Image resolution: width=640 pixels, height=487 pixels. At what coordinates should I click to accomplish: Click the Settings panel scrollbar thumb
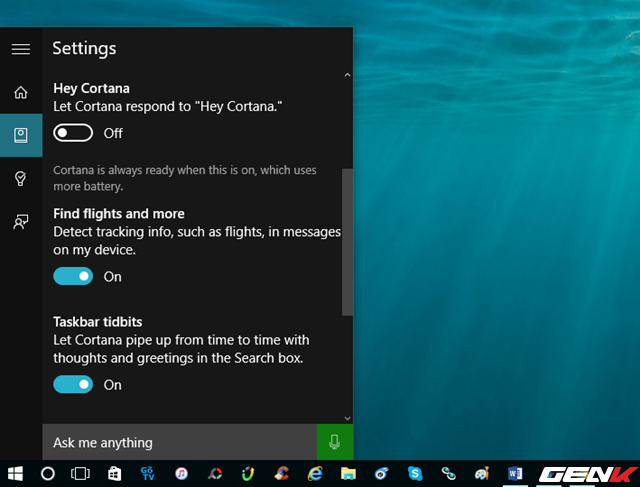(347, 242)
